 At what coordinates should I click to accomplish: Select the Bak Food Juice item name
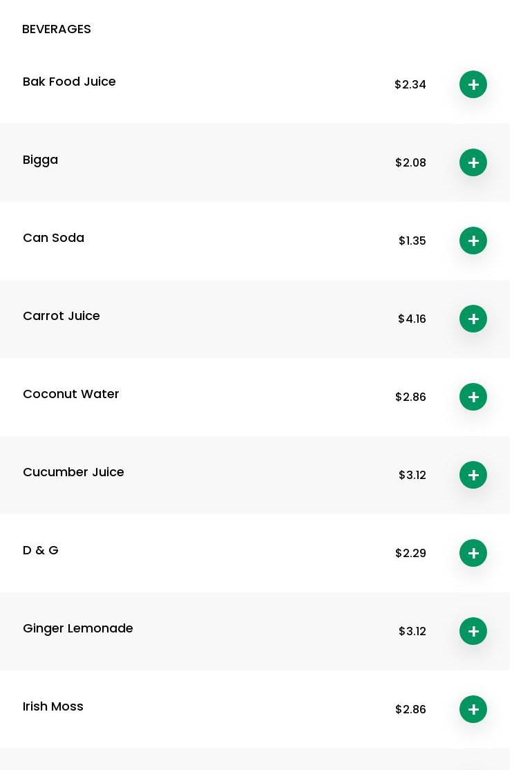[x=69, y=82]
